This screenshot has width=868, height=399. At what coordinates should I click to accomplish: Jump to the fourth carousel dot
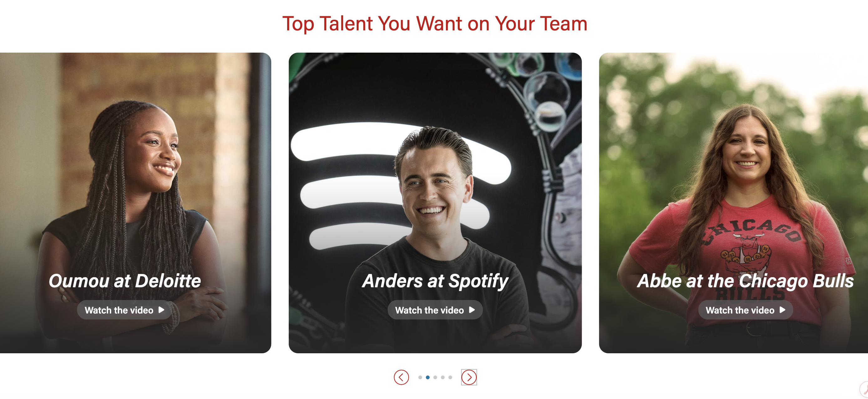pyautogui.click(x=442, y=377)
